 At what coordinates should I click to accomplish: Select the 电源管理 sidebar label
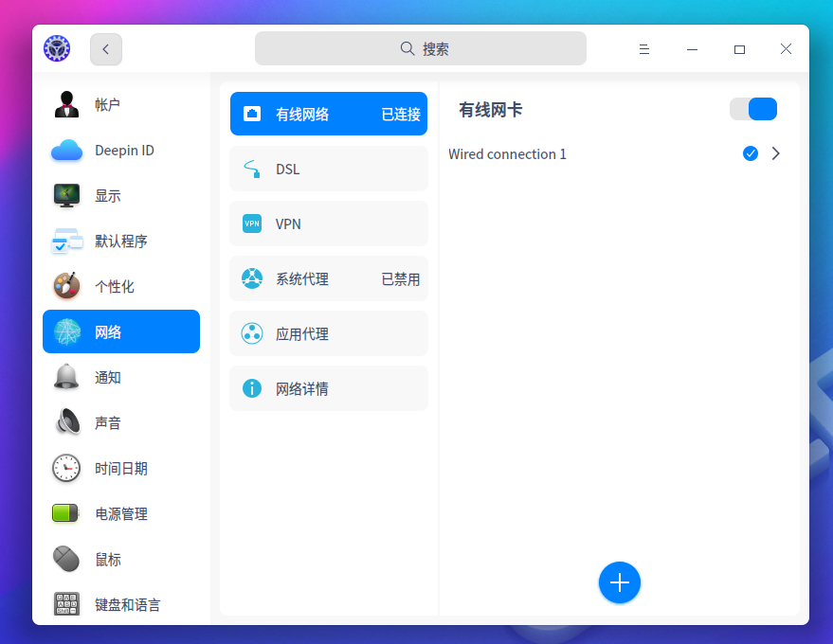[x=121, y=514]
